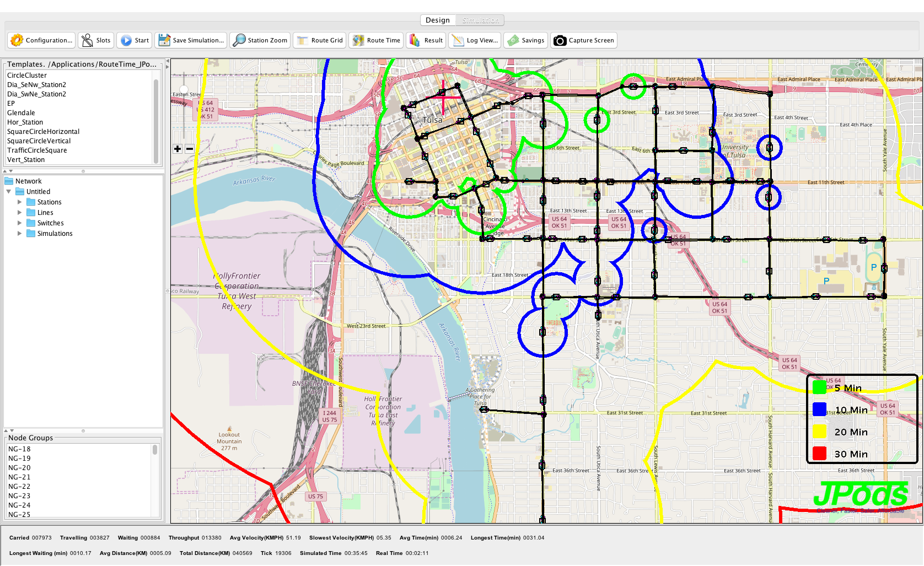Expand the Lines folder
Image resolution: width=924 pixels, height=566 pixels.
tap(20, 213)
